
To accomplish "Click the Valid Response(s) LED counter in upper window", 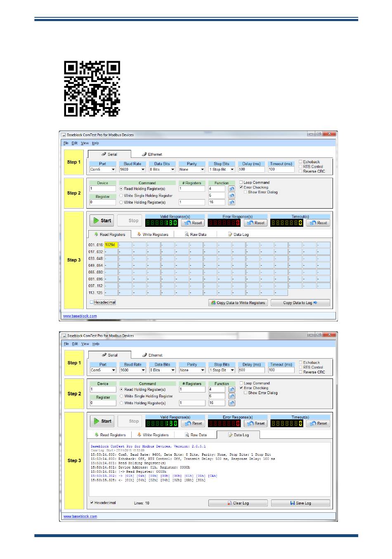I will (161, 223).
